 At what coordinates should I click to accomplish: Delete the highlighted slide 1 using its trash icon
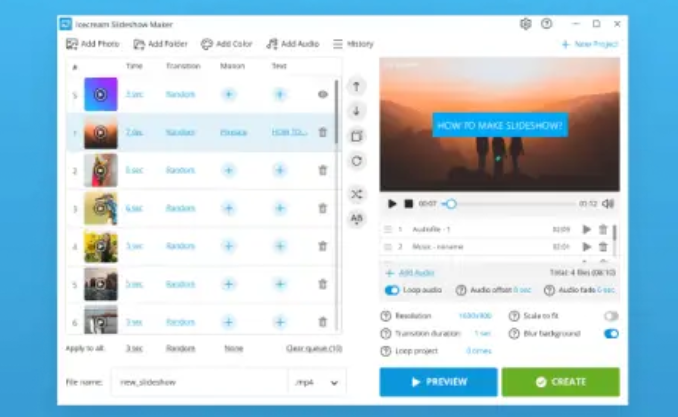[323, 132]
